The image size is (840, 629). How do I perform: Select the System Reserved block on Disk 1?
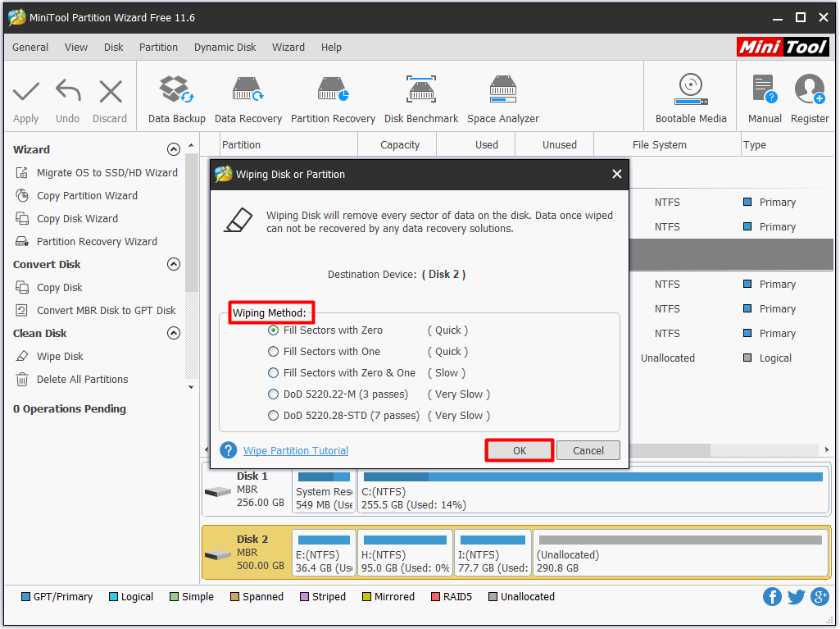pyautogui.click(x=324, y=491)
